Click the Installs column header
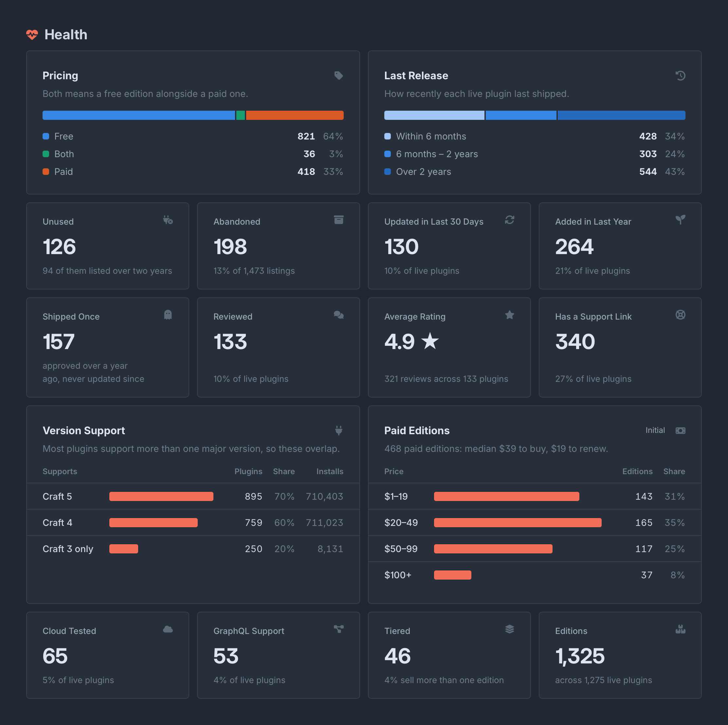Image resolution: width=728 pixels, height=725 pixels. 330,471
